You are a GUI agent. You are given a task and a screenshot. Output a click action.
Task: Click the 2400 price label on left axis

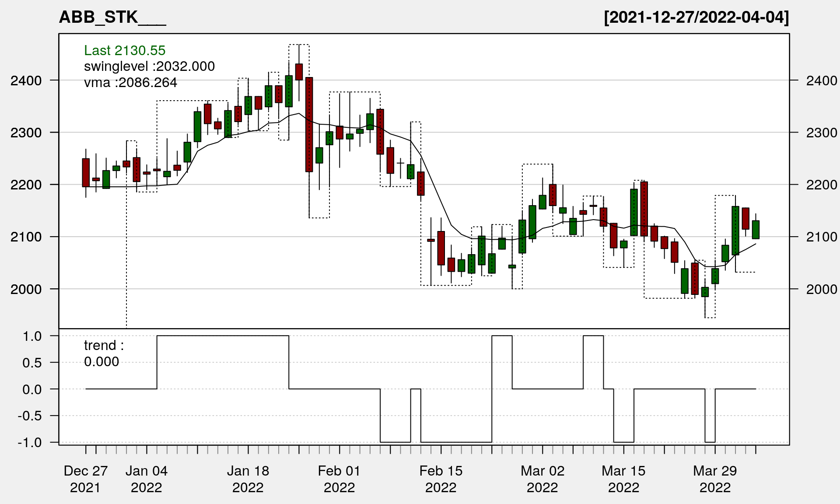[x=26, y=81]
